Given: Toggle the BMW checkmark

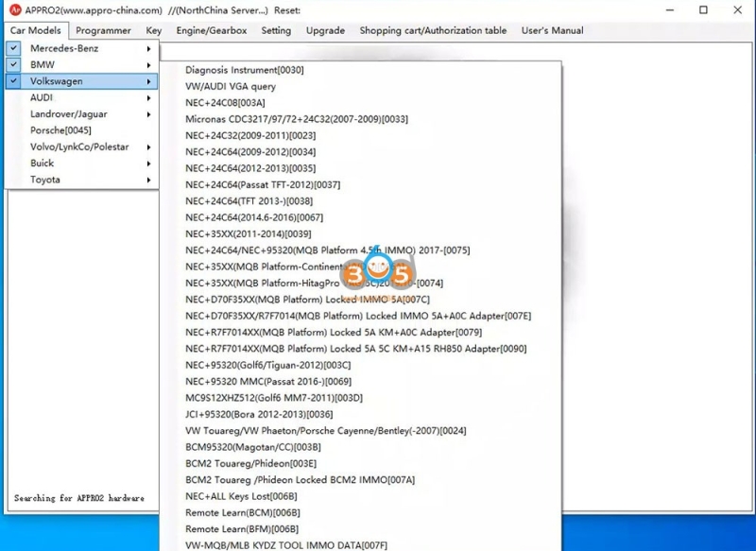Looking at the screenshot, I should coord(14,64).
